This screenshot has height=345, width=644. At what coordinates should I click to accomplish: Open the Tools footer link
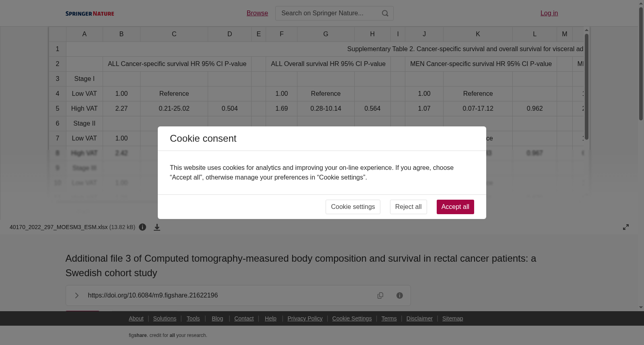pyautogui.click(x=193, y=318)
